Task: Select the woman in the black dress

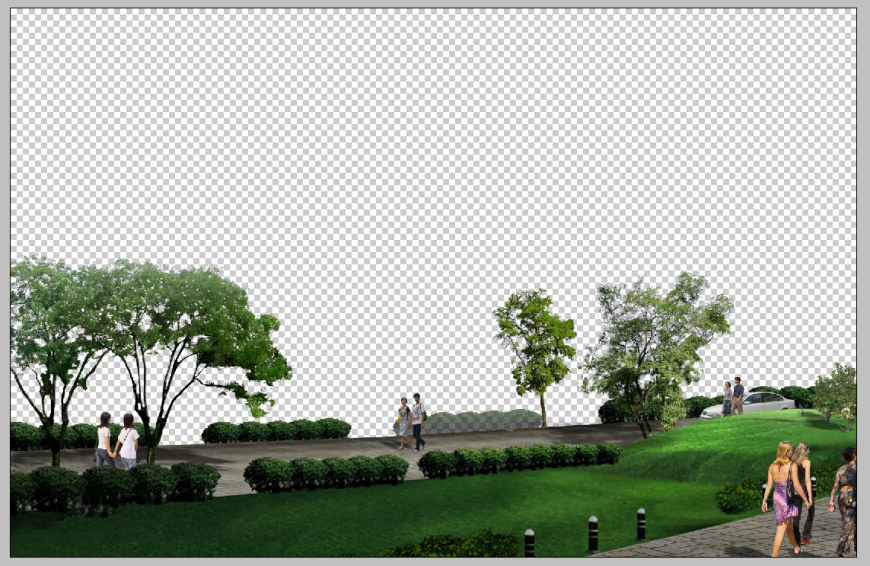Action: click(805, 492)
